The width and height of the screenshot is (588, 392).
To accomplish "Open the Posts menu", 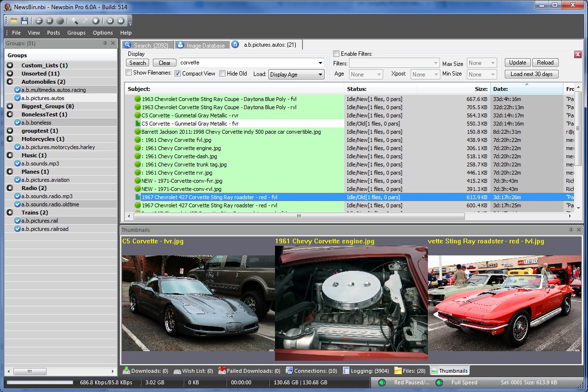I will tap(53, 33).
